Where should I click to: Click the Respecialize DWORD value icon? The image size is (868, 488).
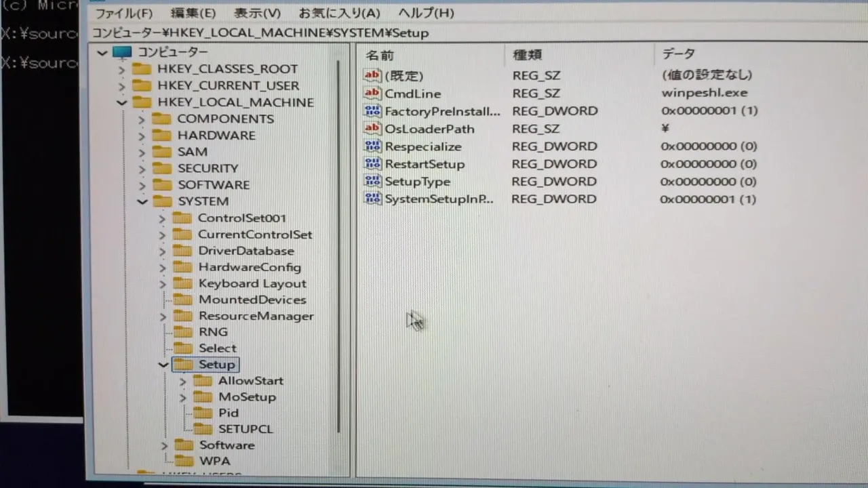pyautogui.click(x=373, y=146)
